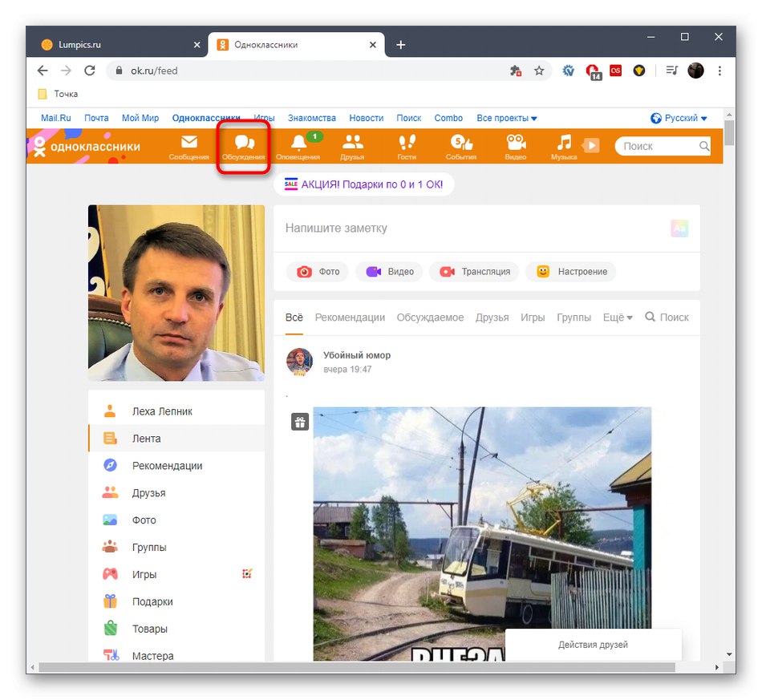Select the highlighted Обсуждения icon
This screenshot has height=700, width=762.
point(244,146)
